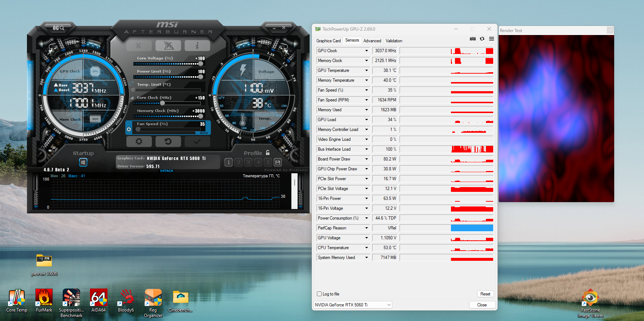This screenshot has width=644, height=321.
Task: Open Afterburner information with the i button
Action: (x=197, y=46)
